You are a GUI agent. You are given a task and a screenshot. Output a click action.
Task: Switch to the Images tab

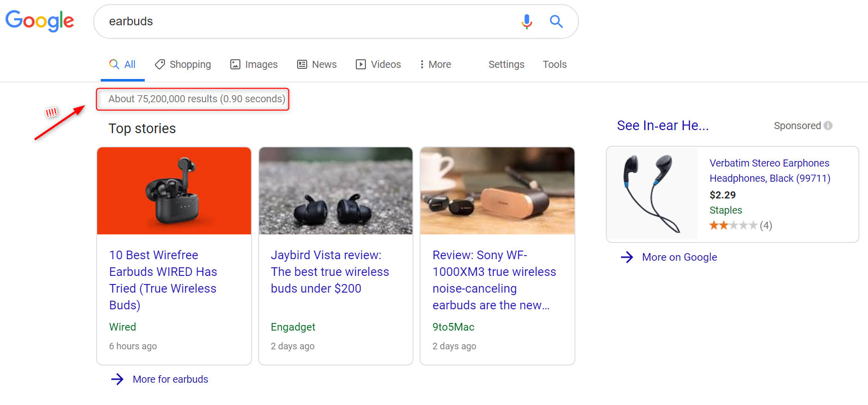pos(254,64)
